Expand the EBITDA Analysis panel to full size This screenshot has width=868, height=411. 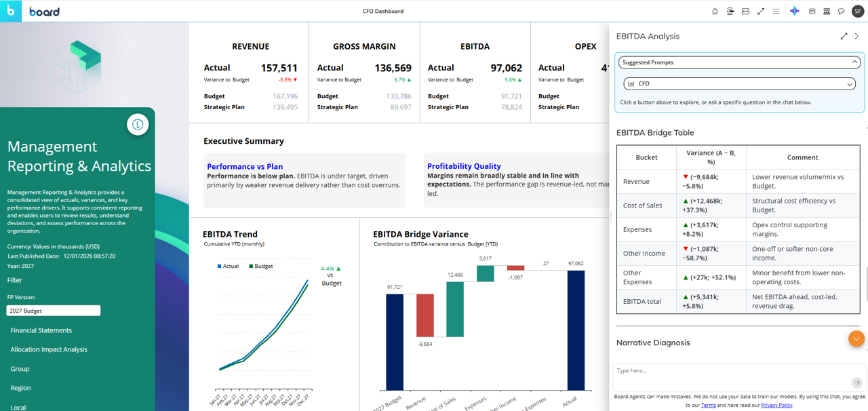(844, 37)
